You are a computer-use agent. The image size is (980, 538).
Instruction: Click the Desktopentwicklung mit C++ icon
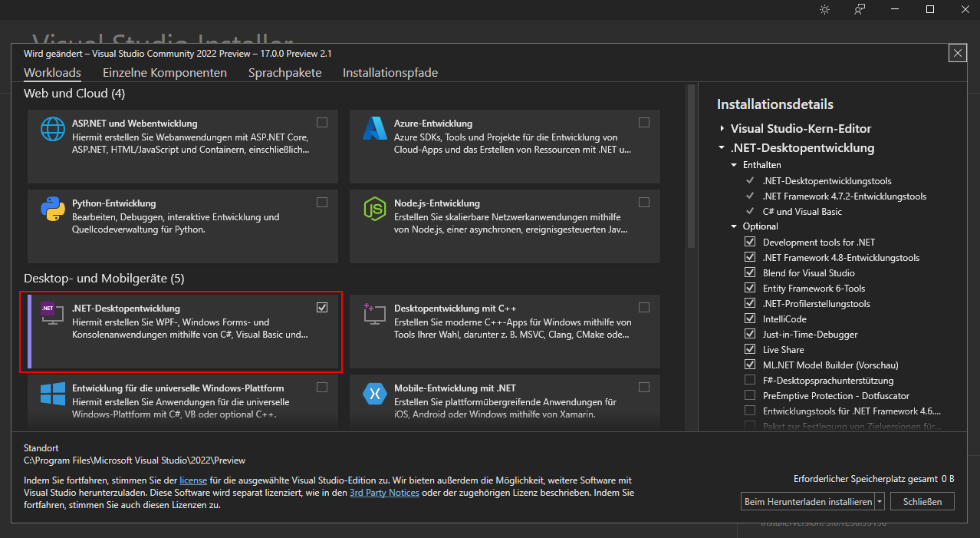tap(375, 315)
